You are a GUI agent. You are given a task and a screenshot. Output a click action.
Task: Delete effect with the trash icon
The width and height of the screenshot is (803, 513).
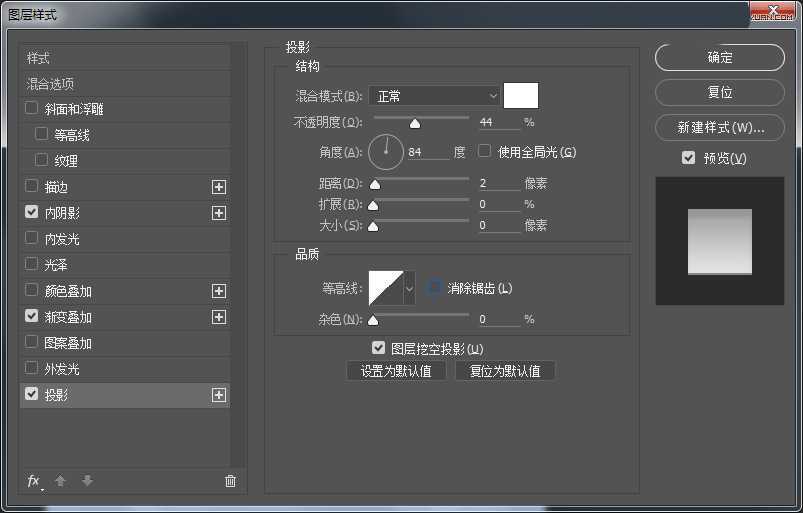click(x=230, y=481)
